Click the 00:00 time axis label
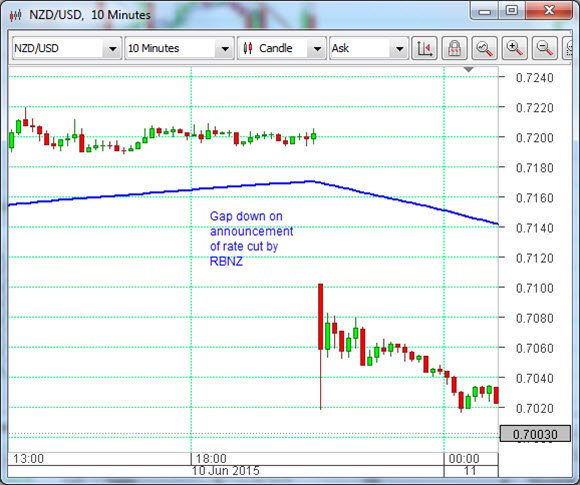 coord(464,459)
